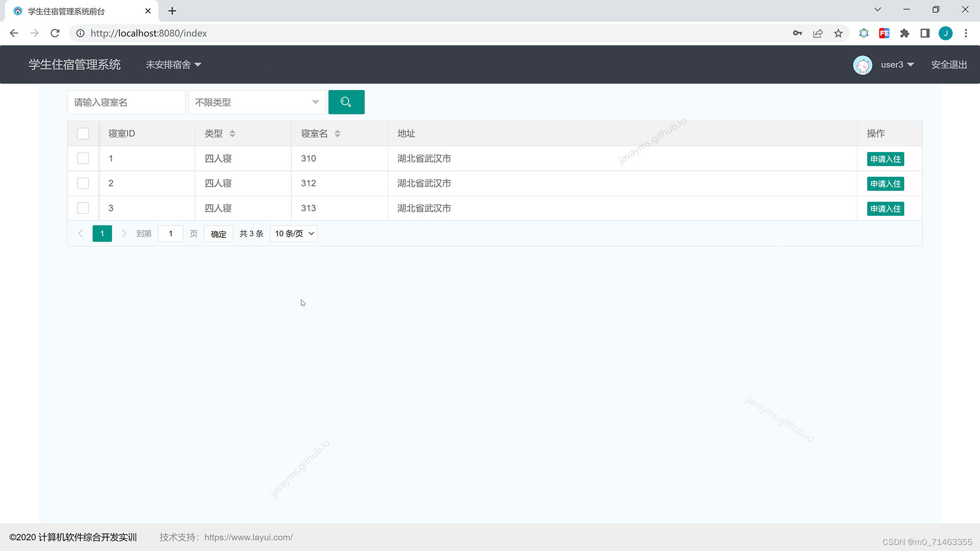Viewport: 980px width, 551px height.
Task: Click the 请输入寝室名 search input field
Action: pos(126,103)
